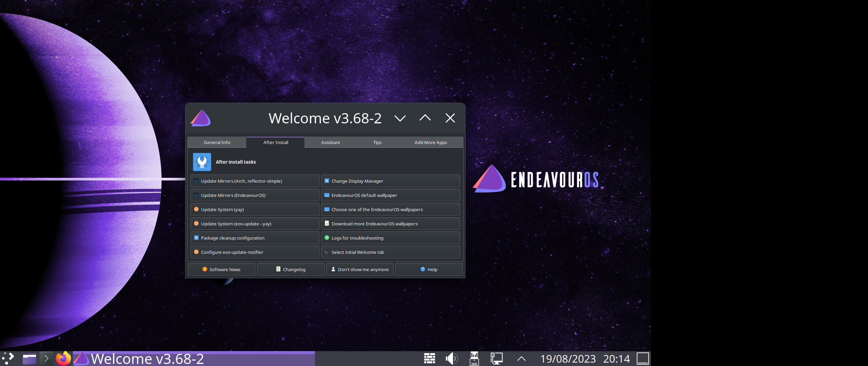Click the After install tasks wrench icon
The width and height of the screenshot is (868, 366).
[202, 162]
